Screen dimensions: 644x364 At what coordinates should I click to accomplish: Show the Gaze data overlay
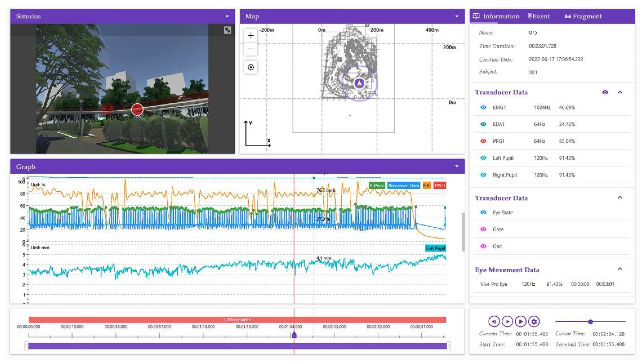point(483,229)
